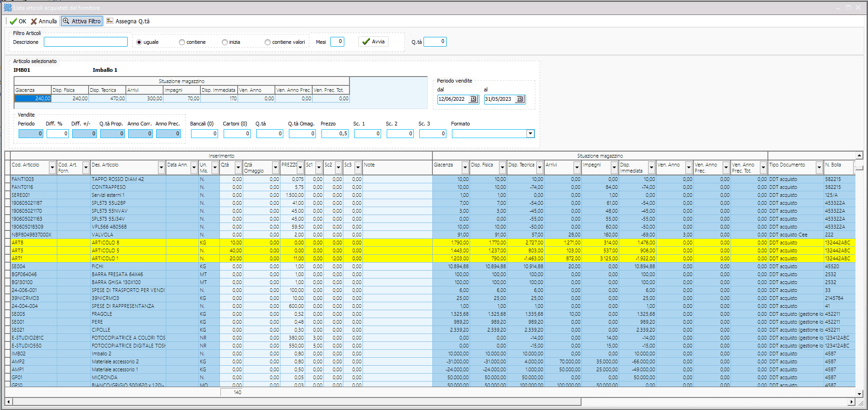
Task: Click the Descrizione filter input field
Action: (86, 42)
